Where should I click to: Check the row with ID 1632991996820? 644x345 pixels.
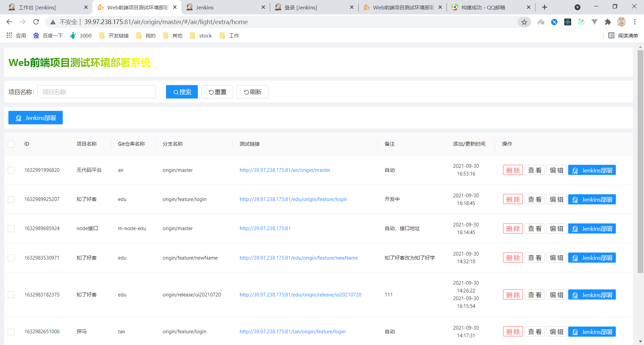point(11,170)
